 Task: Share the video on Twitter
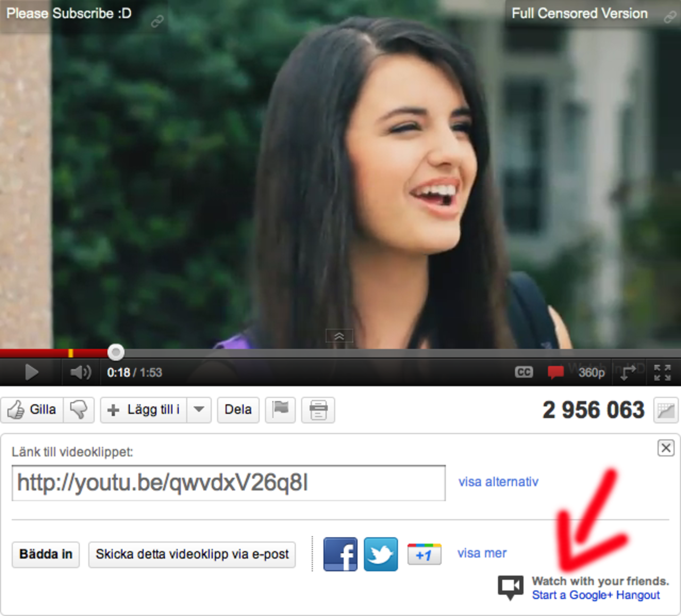click(x=380, y=554)
